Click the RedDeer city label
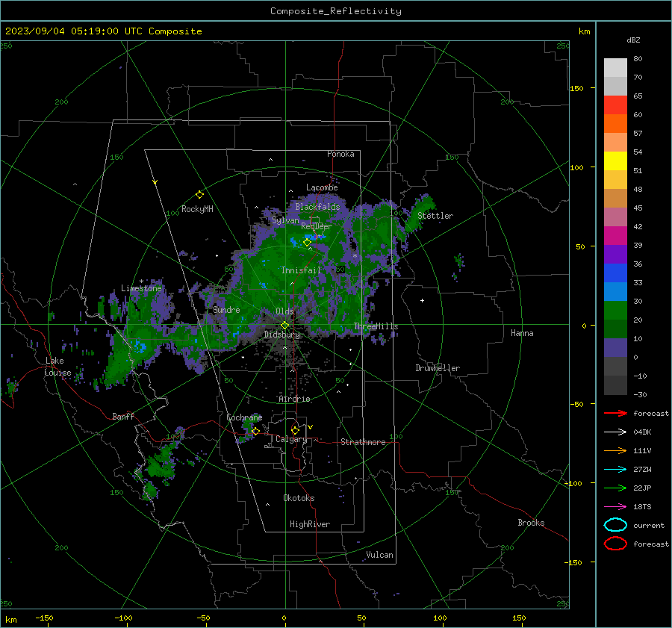The width and height of the screenshot is (672, 628). tap(317, 226)
